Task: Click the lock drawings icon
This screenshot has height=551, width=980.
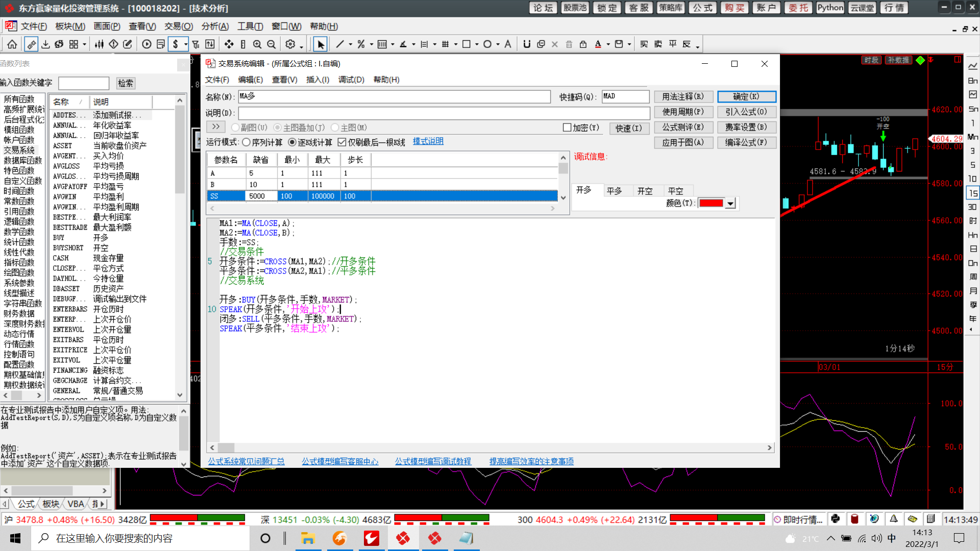Action: pos(583,44)
